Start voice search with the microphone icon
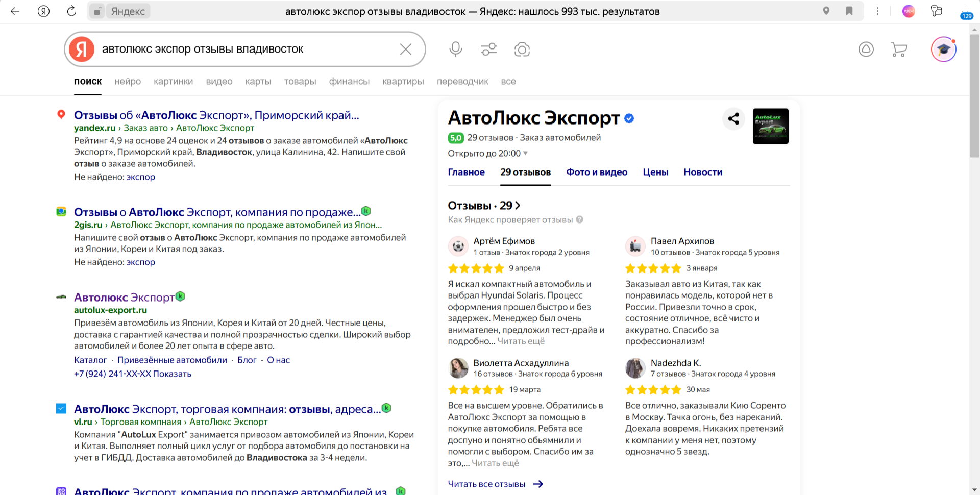This screenshot has height=495, width=980. 456,49
